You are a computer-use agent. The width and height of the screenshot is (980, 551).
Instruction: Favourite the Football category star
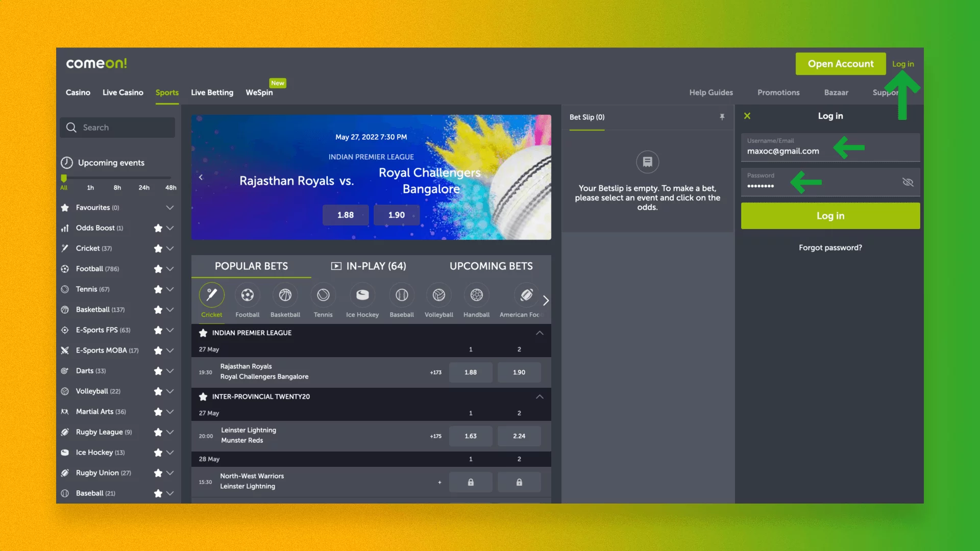click(x=158, y=269)
